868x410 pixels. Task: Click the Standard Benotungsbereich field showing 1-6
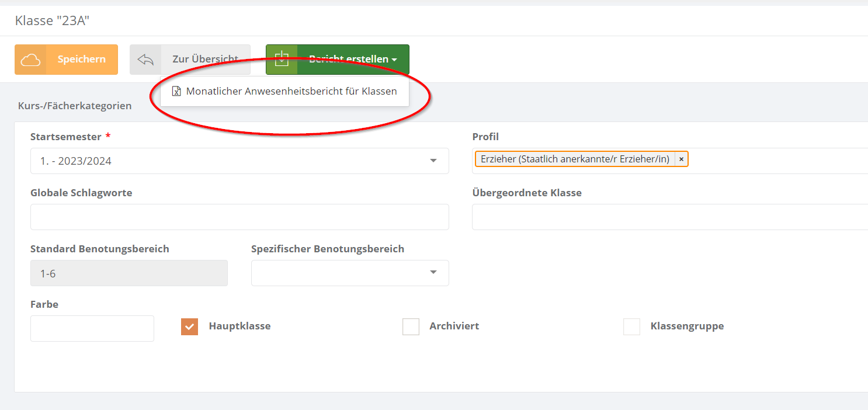click(129, 273)
